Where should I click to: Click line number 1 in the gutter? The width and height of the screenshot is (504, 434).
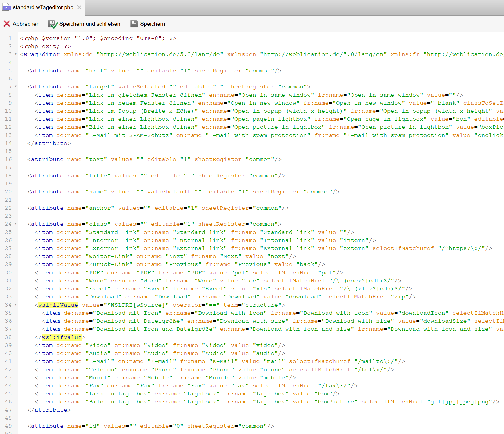coord(10,38)
